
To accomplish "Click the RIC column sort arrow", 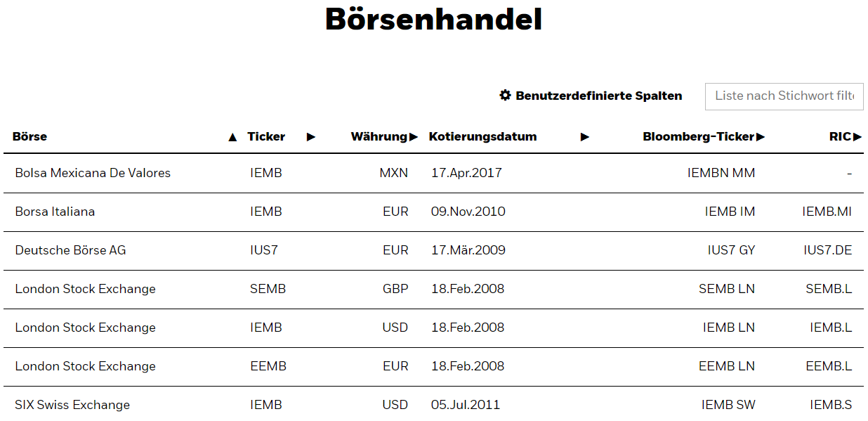I will click(857, 137).
